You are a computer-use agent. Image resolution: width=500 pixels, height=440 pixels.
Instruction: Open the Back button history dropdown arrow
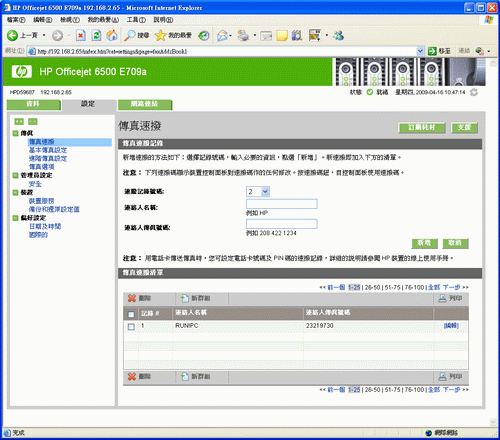44,35
